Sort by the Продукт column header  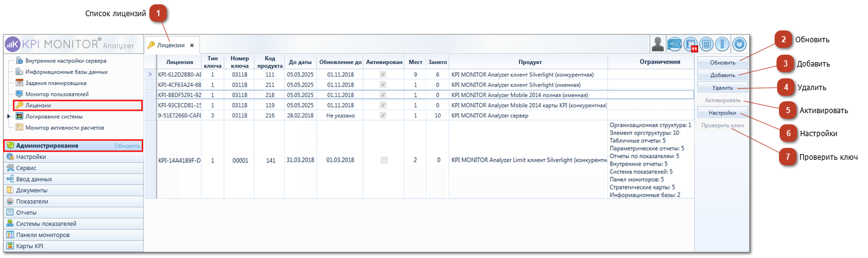[x=529, y=62]
